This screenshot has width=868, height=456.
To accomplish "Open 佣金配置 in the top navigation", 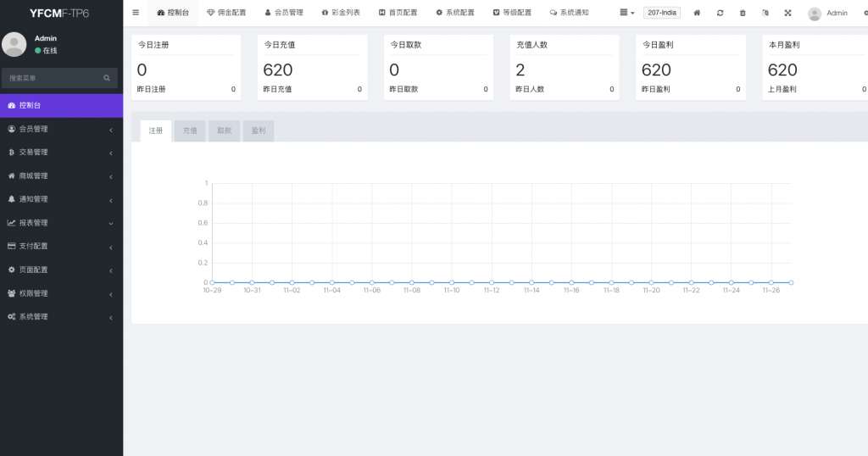I will pos(226,14).
